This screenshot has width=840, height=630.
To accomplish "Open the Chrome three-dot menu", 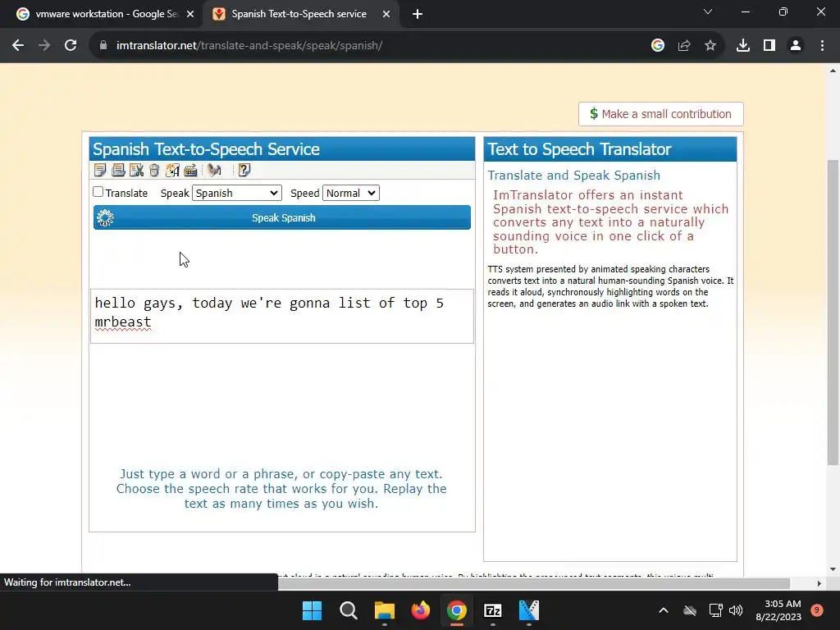I will [x=822, y=46].
